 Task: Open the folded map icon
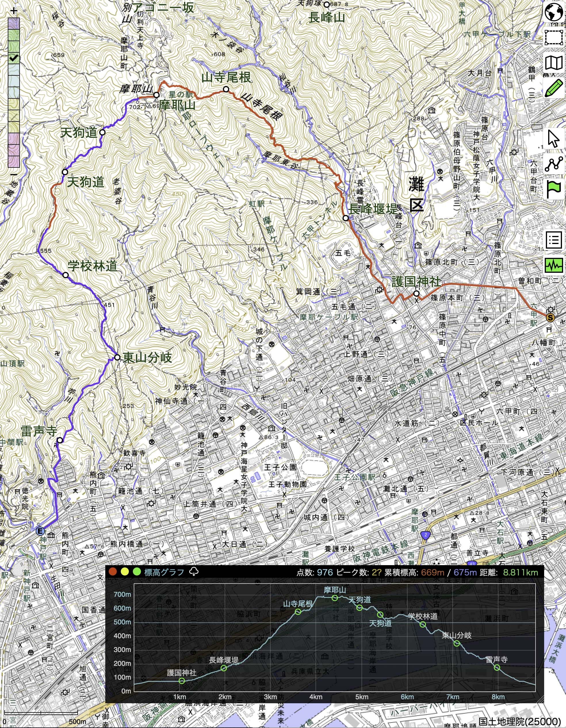(554, 63)
